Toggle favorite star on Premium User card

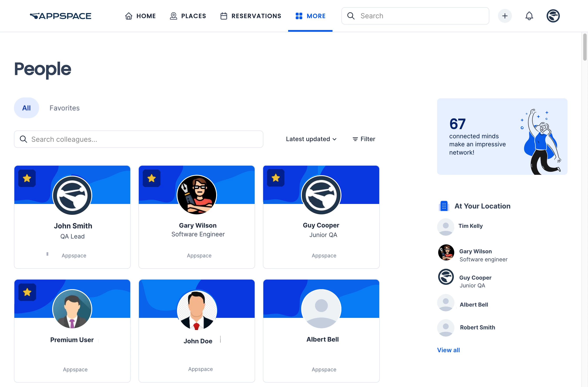27,292
